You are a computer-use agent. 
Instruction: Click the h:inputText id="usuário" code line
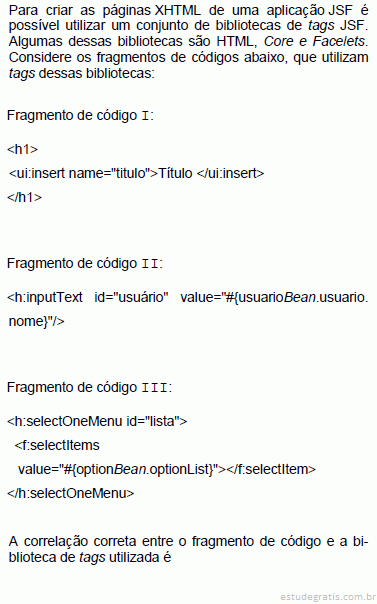pyautogui.click(x=188, y=297)
